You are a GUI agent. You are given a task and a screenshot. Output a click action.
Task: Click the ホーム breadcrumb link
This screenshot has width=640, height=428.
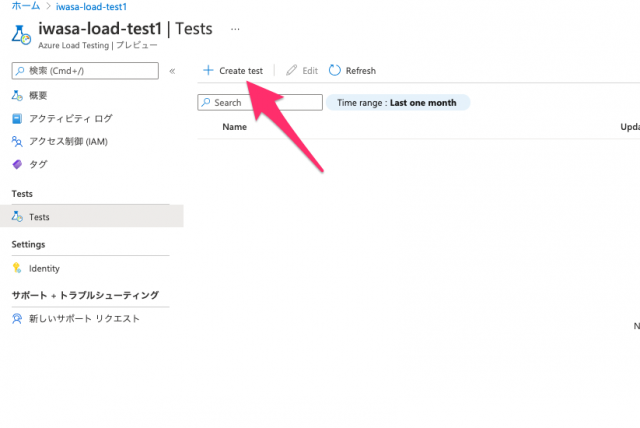[x=26, y=6]
